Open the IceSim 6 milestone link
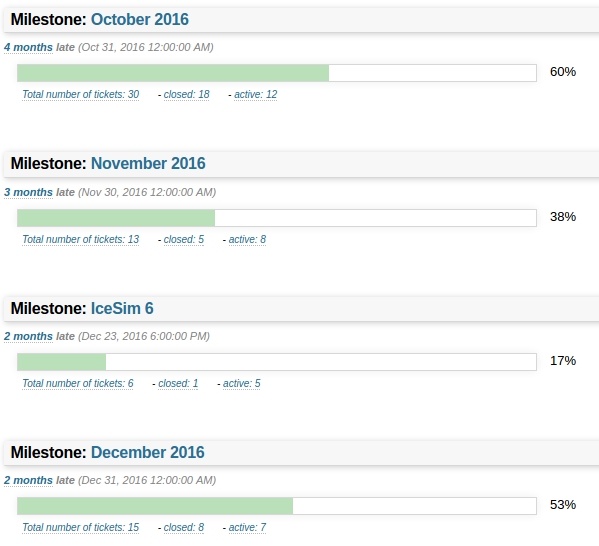The image size is (599, 546). 122,308
